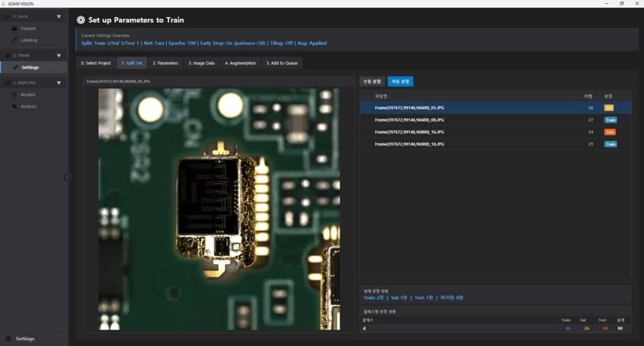Click the Dataset icon in sidebar
644x346 pixels.
click(x=14, y=28)
